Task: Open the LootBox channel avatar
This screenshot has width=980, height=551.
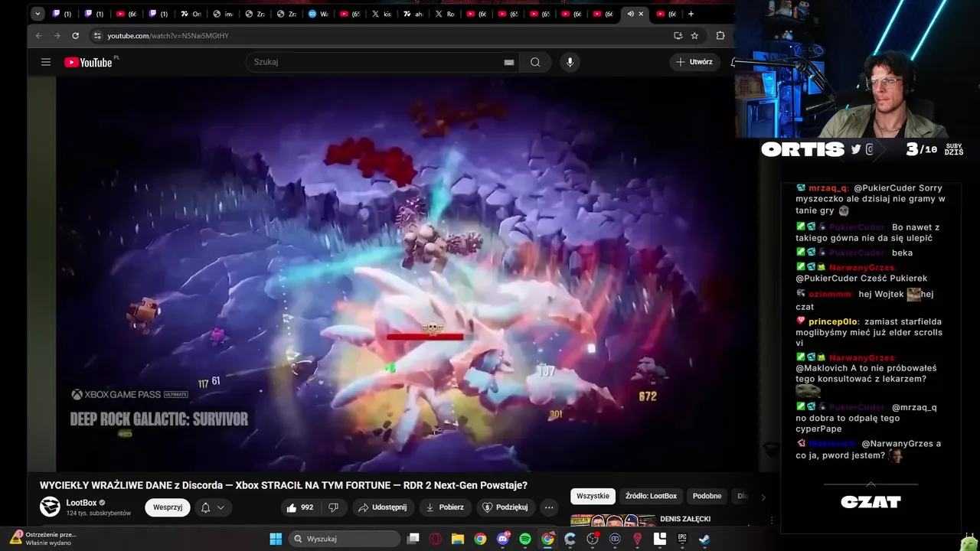Action: (50, 507)
